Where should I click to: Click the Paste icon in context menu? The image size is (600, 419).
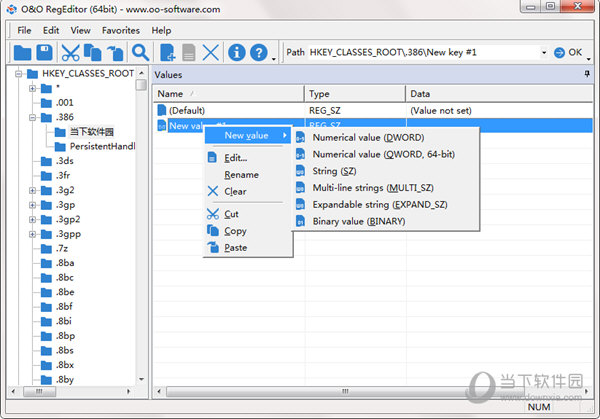coord(213,247)
